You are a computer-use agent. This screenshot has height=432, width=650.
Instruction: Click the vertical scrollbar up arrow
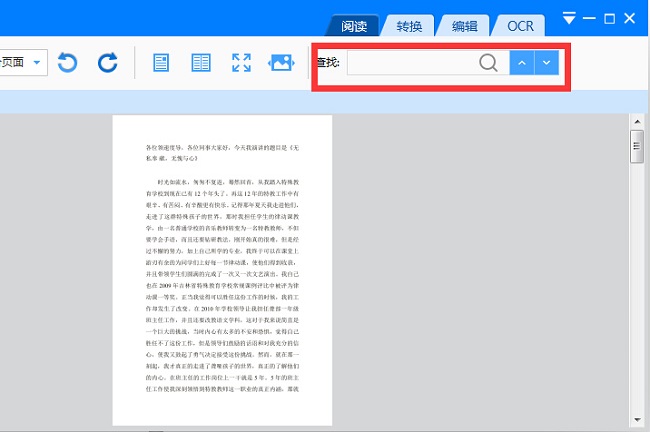(x=638, y=121)
